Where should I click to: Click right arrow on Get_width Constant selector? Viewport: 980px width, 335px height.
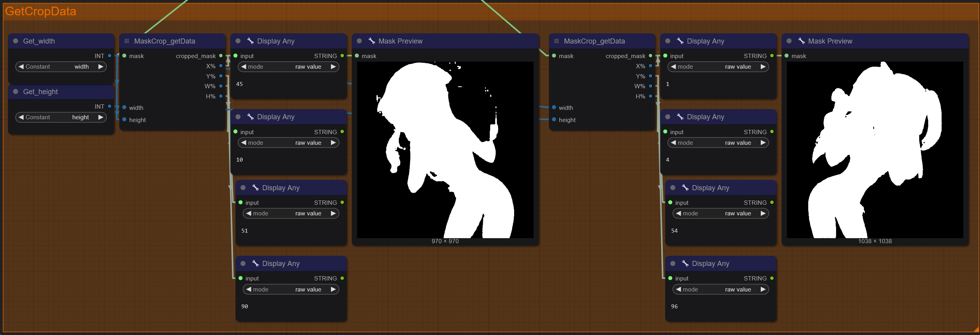tap(101, 67)
